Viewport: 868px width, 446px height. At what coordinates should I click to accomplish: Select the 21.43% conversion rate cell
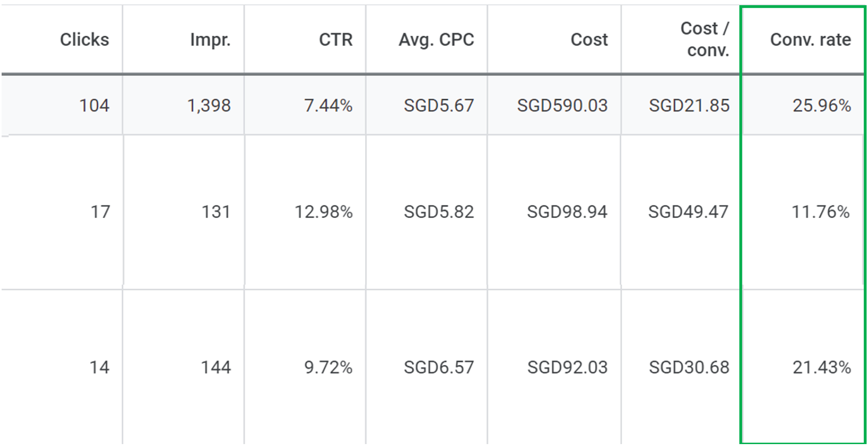point(821,367)
